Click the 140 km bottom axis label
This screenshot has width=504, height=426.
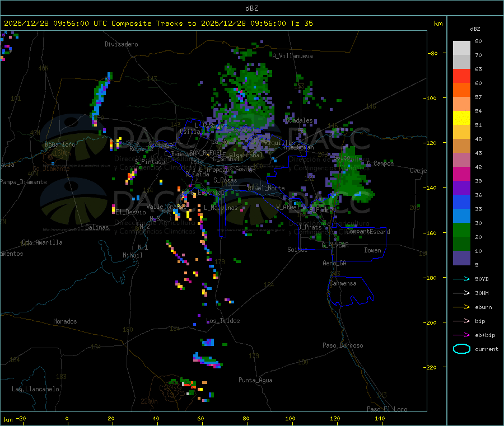point(380,418)
